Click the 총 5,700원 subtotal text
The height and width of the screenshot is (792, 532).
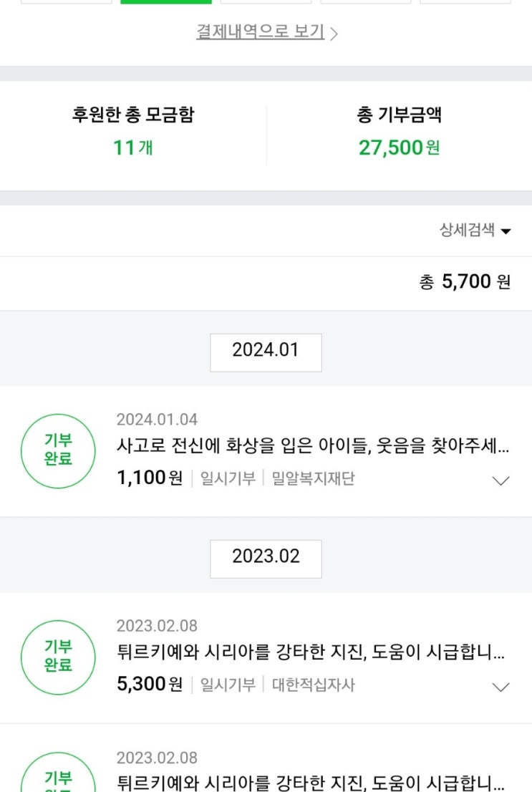click(465, 282)
